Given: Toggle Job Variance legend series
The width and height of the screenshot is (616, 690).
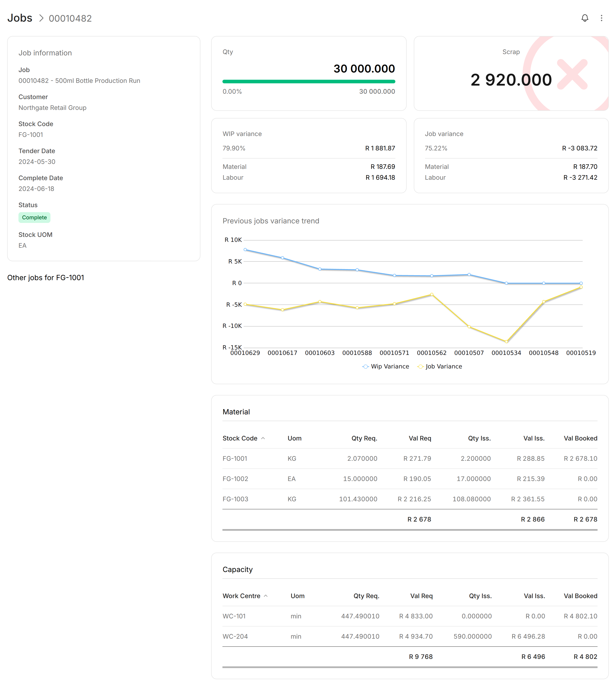Looking at the screenshot, I should click(x=440, y=366).
